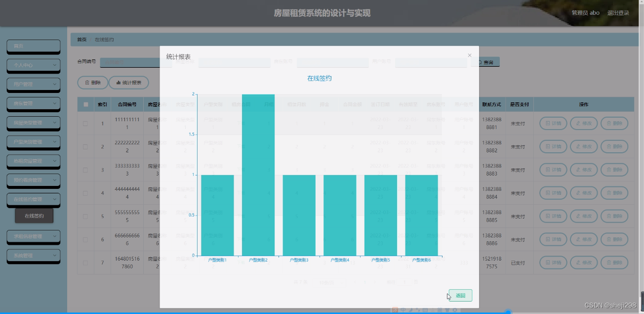Image resolution: width=644 pixels, height=314 pixels.
Task: Expand the 用户管理 sidebar menu
Action: pyautogui.click(x=33, y=85)
